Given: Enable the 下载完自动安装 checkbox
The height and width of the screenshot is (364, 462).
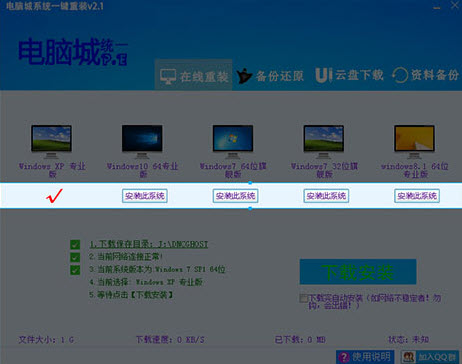Looking at the screenshot, I should point(303,298).
